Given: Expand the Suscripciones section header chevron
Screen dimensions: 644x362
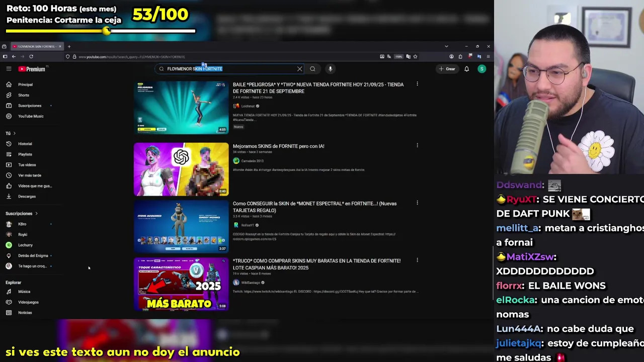Looking at the screenshot, I should tap(36, 214).
